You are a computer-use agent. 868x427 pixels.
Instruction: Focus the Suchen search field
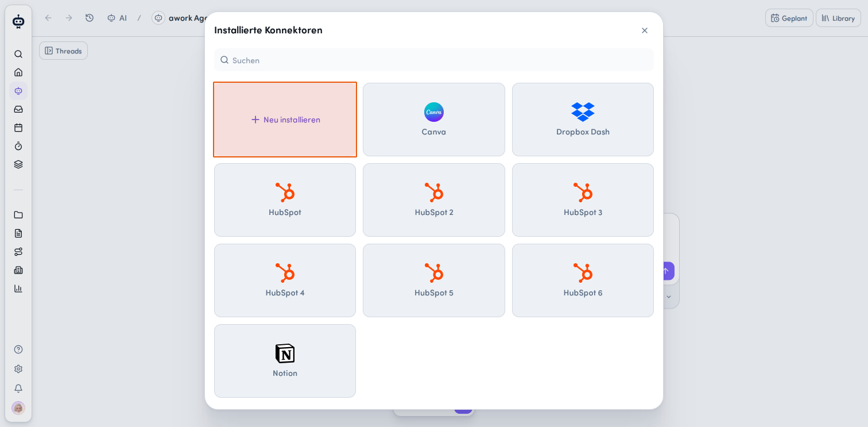pos(434,60)
